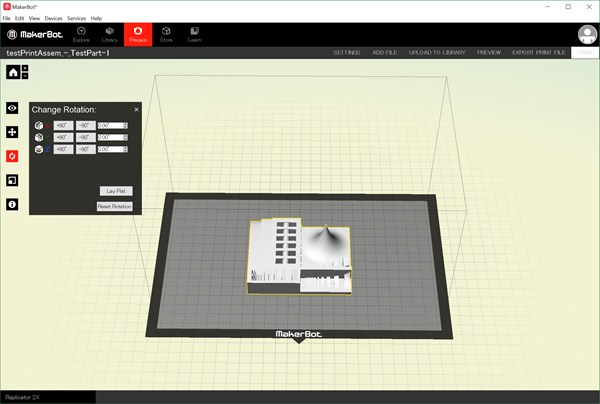Open the Explore section

click(81, 34)
